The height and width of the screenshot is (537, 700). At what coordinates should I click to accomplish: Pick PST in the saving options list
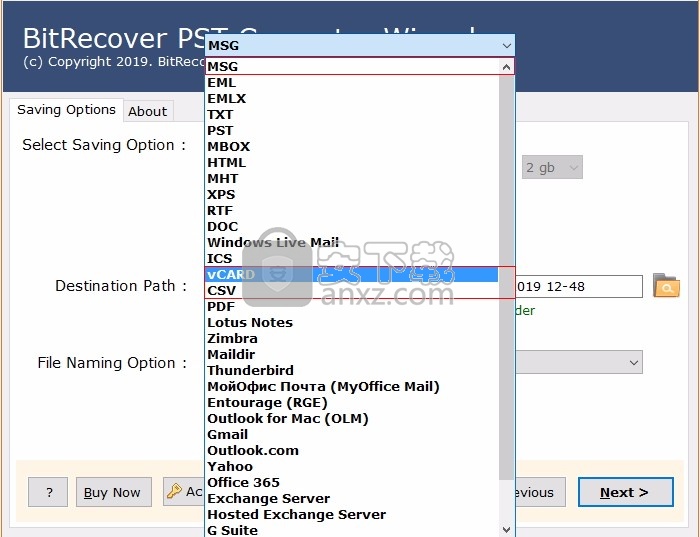pyautogui.click(x=352, y=131)
